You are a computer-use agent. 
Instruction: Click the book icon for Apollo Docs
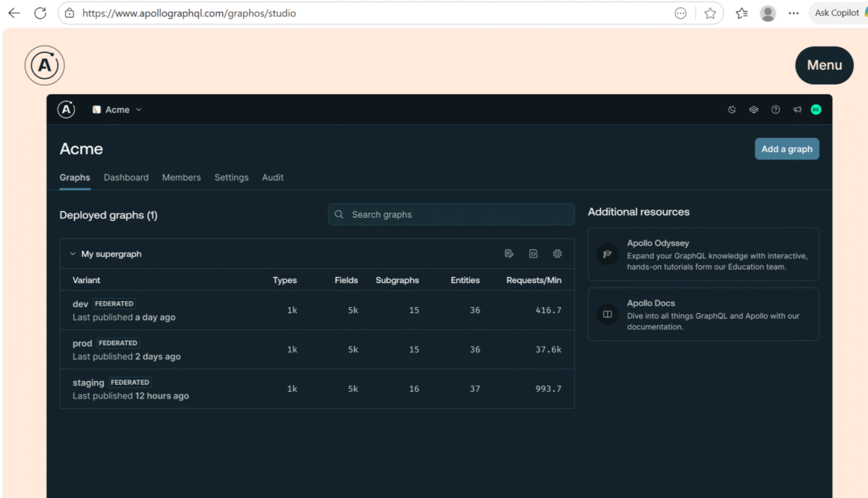point(608,315)
